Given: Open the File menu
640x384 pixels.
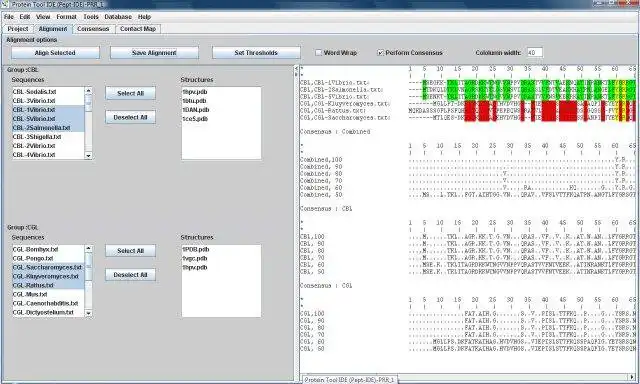Looking at the screenshot, I should (x=9, y=17).
